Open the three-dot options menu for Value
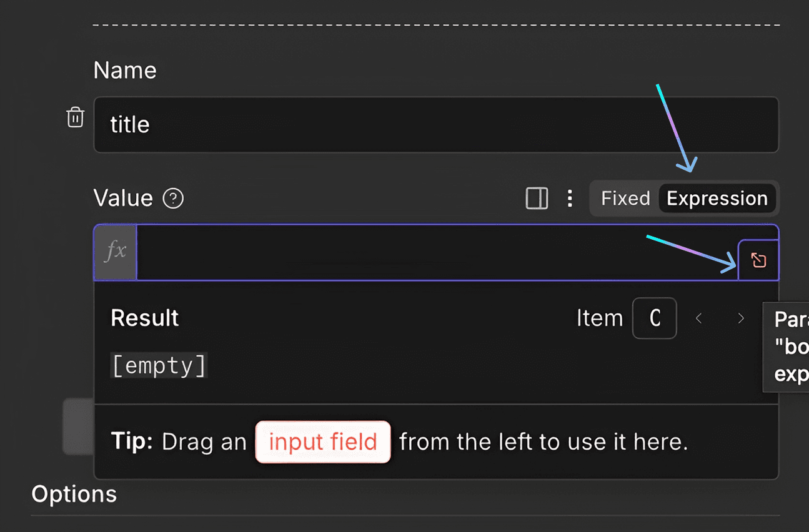The width and height of the screenshot is (809, 532). [x=569, y=199]
